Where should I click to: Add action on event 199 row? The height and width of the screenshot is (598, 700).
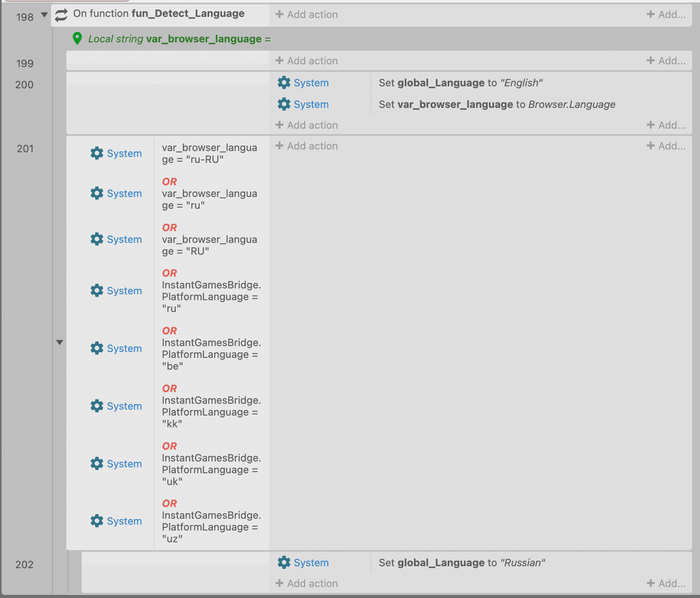coord(307,61)
